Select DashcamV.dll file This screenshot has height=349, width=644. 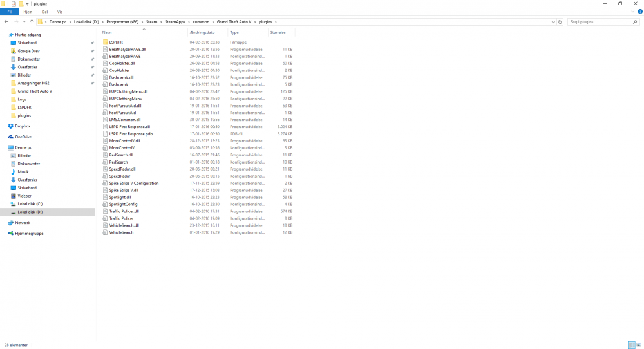pyautogui.click(x=121, y=77)
